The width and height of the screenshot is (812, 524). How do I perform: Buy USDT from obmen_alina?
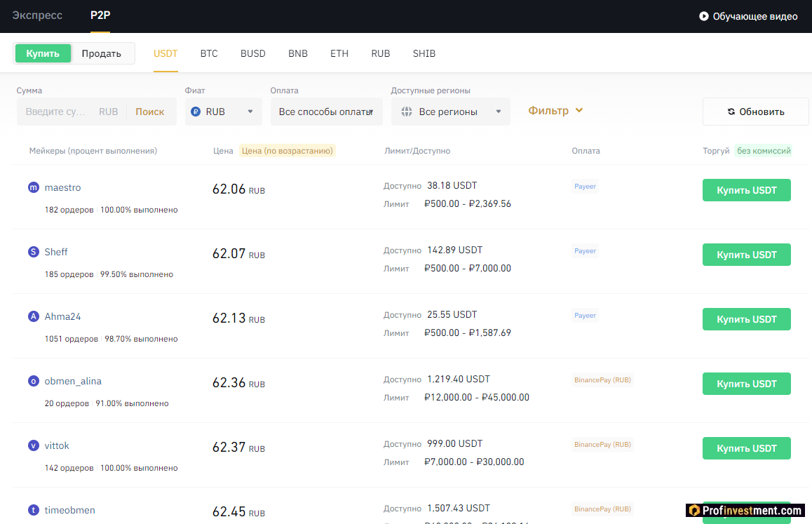(746, 384)
